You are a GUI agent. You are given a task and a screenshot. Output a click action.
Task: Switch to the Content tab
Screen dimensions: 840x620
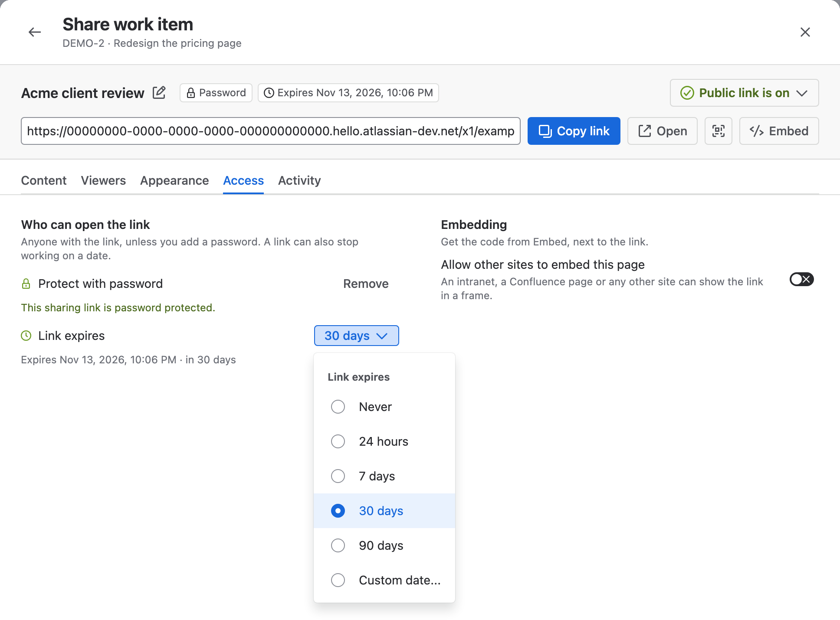pos(44,180)
